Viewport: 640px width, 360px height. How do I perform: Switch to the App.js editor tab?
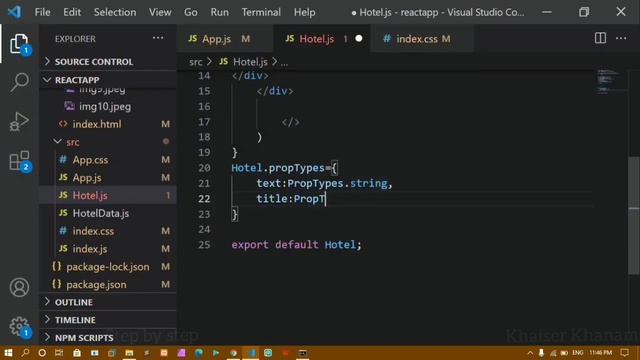225,39
